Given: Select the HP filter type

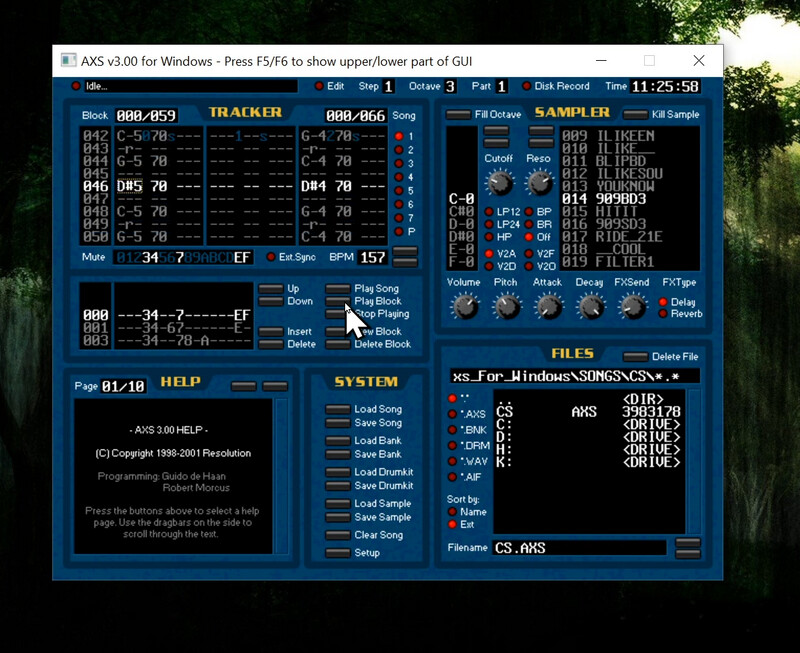Looking at the screenshot, I should pos(489,237).
